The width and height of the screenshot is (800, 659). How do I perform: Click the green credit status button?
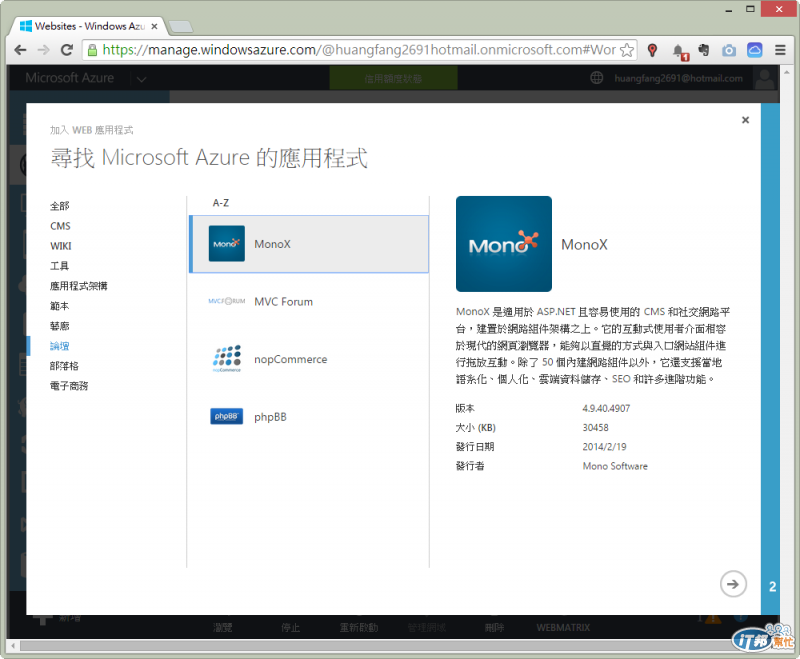(393, 79)
